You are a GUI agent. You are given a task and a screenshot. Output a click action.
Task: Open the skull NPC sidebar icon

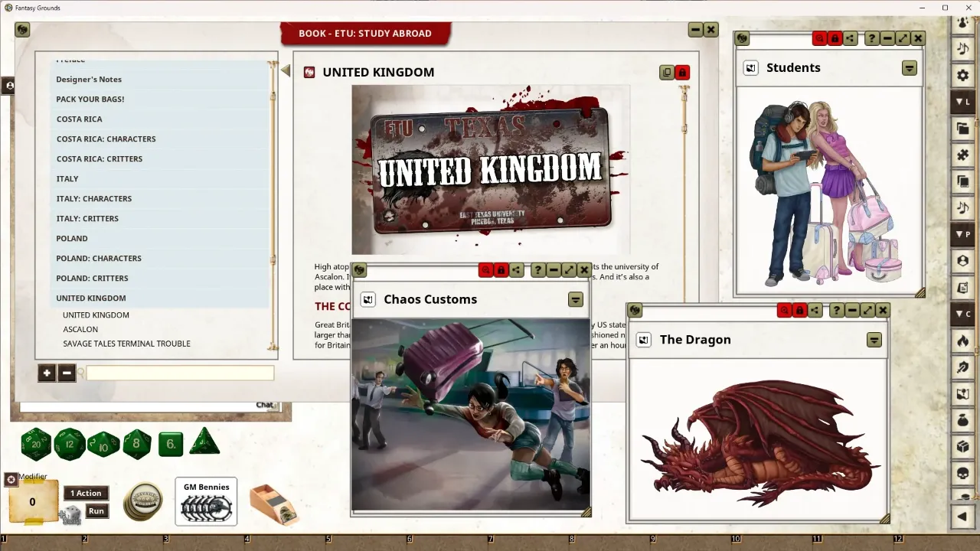click(962, 473)
